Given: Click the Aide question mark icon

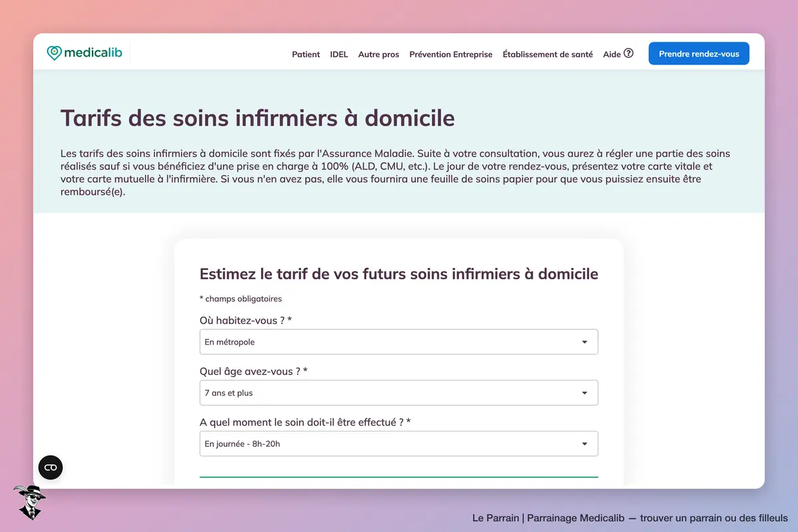Looking at the screenshot, I should 628,53.
